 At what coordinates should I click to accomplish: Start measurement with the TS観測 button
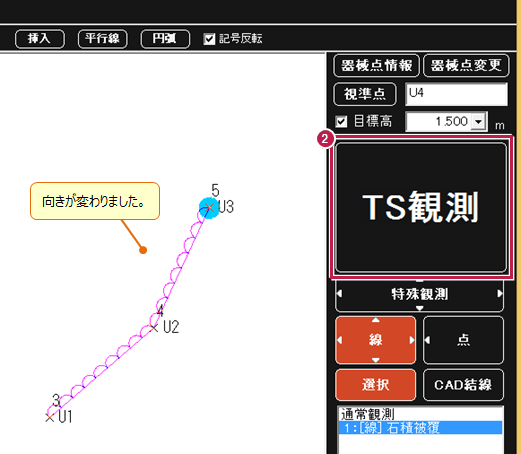point(421,207)
